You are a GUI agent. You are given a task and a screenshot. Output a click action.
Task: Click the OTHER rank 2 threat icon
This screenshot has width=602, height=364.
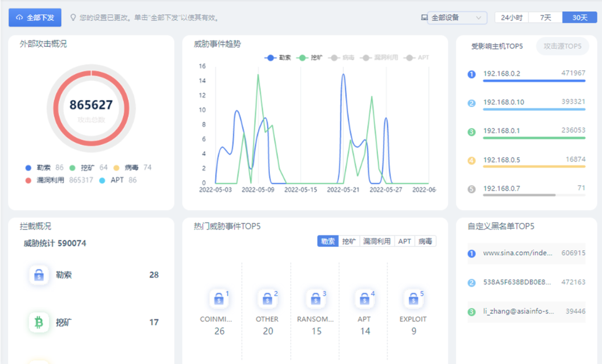tap(268, 299)
